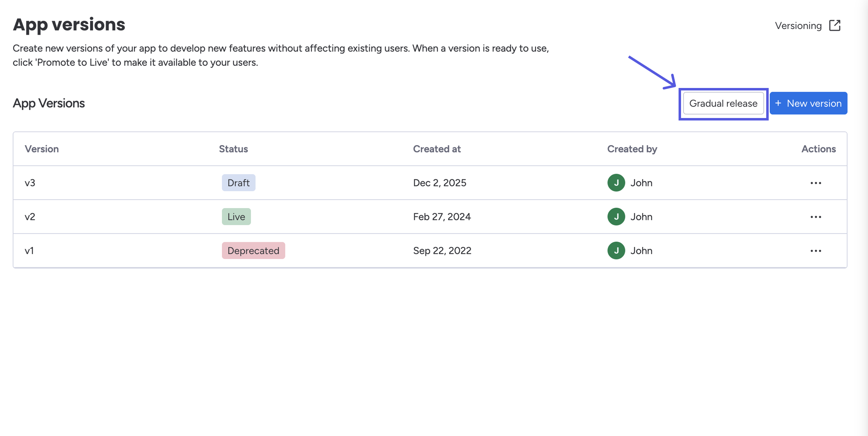Click the Gradual release button
868x436 pixels.
coord(723,103)
